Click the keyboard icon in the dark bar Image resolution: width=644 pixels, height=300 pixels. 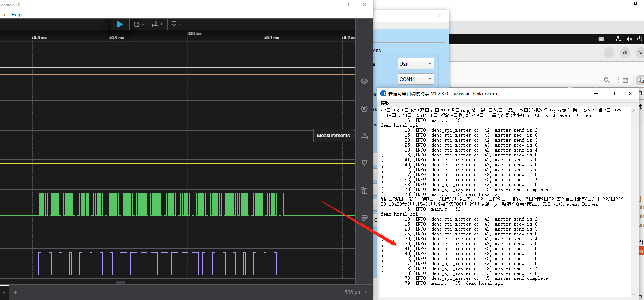pyautogui.click(x=601, y=39)
